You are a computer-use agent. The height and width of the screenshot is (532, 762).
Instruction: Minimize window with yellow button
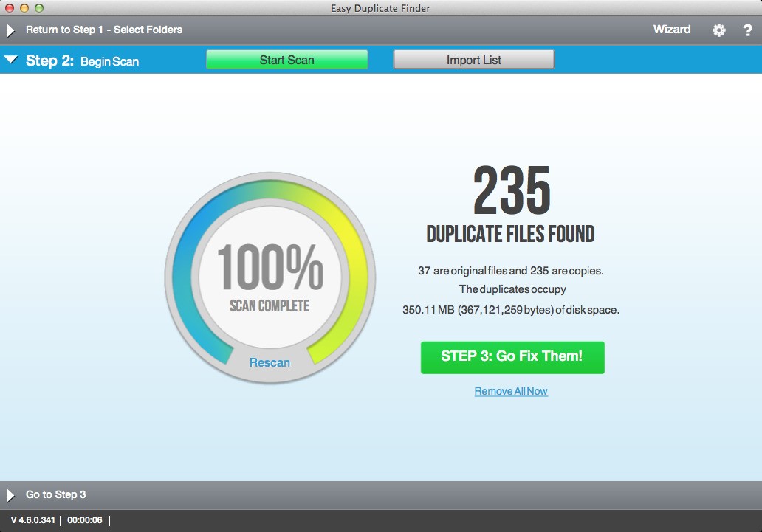pos(24,8)
